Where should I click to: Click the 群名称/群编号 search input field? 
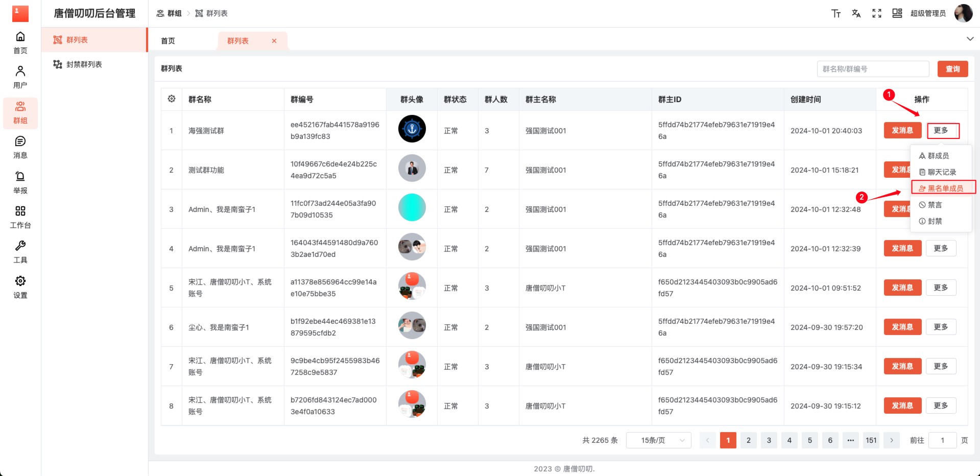click(872, 68)
